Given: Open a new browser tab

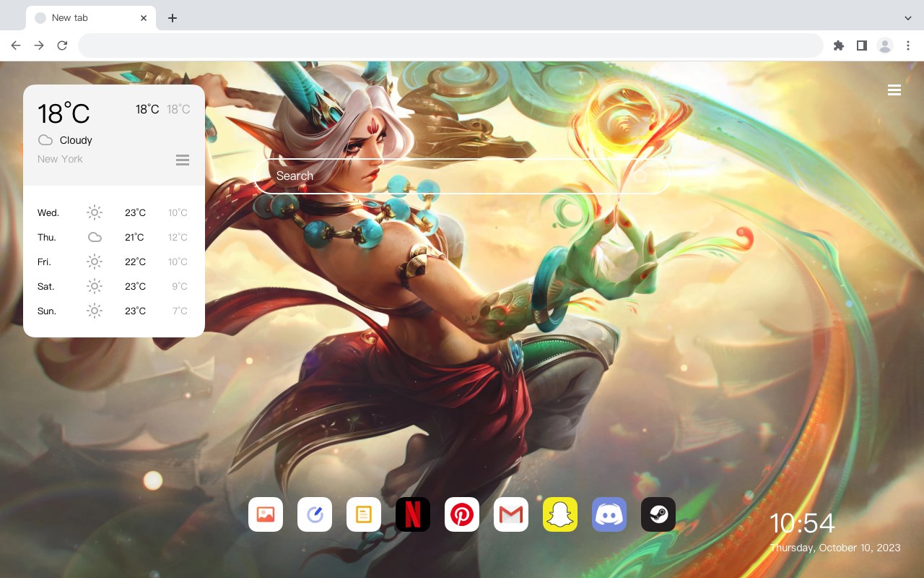Looking at the screenshot, I should [x=172, y=18].
